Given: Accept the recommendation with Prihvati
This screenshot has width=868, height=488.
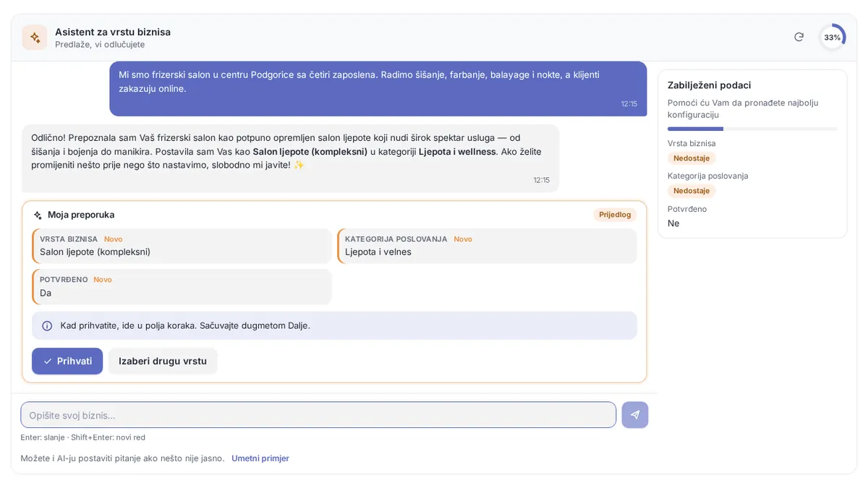Looking at the screenshot, I should coord(67,361).
